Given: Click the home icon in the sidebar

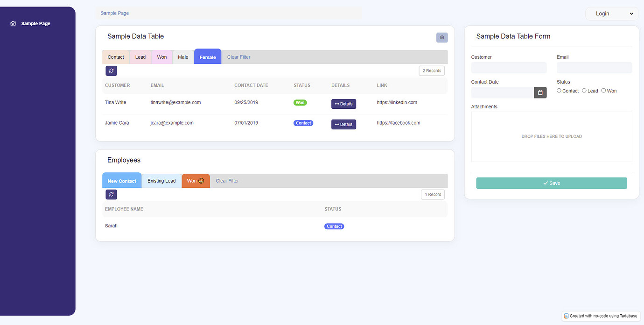Looking at the screenshot, I should [x=13, y=23].
